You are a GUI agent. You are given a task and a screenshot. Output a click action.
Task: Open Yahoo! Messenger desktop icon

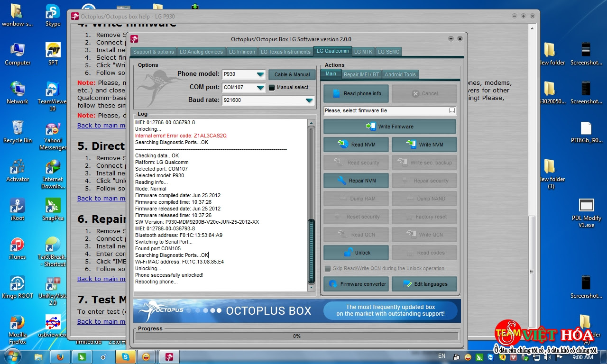53,136
